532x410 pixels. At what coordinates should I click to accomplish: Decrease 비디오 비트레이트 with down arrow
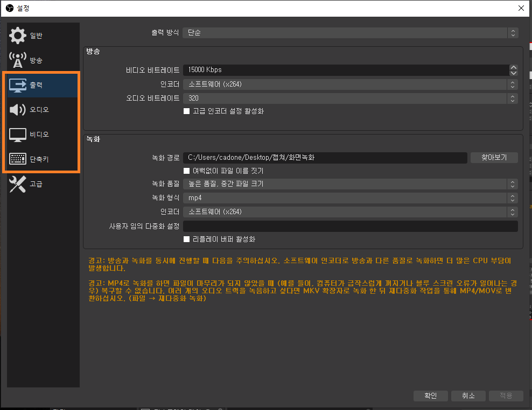pyautogui.click(x=514, y=73)
